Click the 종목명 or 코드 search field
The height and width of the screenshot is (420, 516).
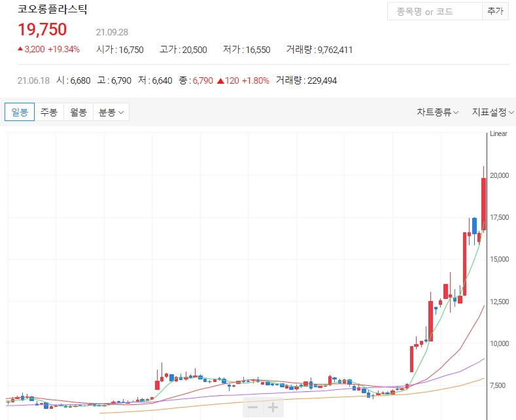[434, 11]
